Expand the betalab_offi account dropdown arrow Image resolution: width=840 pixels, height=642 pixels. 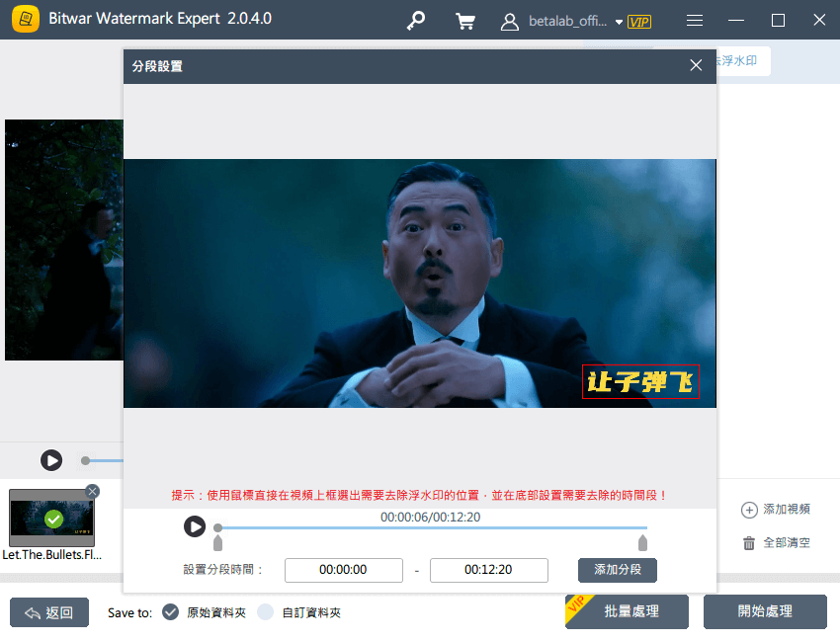pos(619,23)
